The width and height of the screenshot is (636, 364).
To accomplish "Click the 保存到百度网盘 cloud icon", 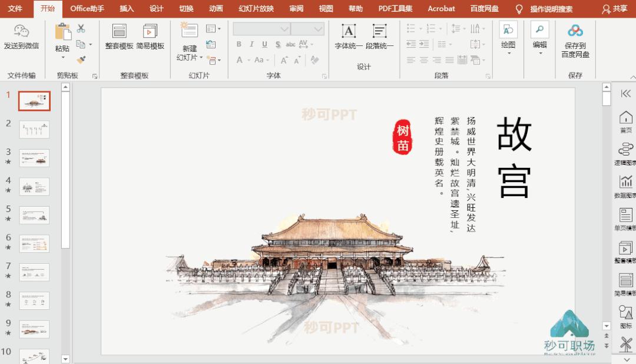I will coord(575,31).
